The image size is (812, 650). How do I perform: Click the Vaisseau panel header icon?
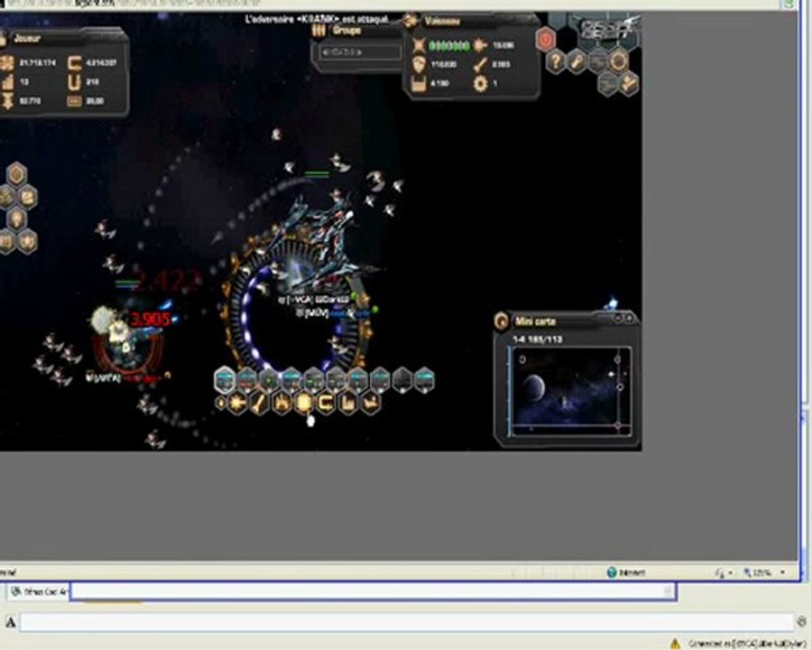pyautogui.click(x=411, y=21)
